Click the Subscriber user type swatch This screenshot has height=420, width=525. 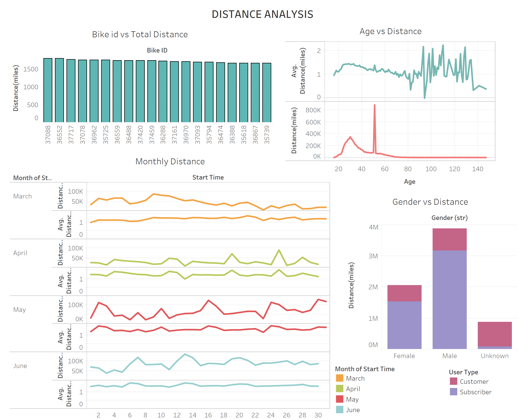453,392
